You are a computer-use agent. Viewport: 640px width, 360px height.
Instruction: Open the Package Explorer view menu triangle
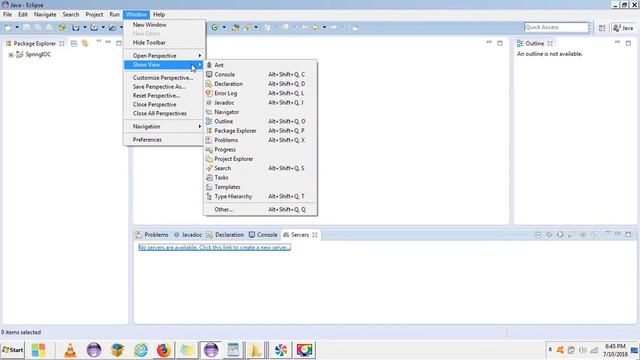click(98, 42)
